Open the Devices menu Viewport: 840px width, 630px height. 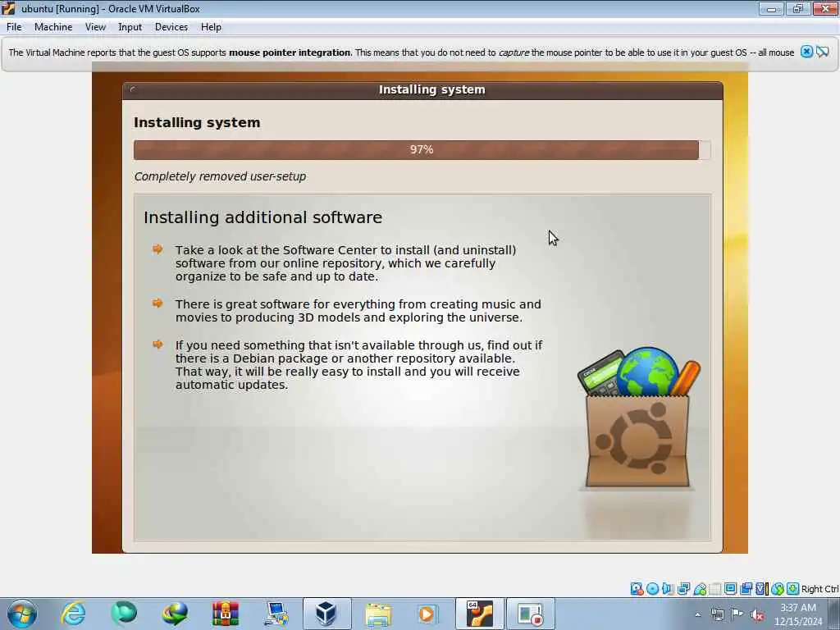171,27
